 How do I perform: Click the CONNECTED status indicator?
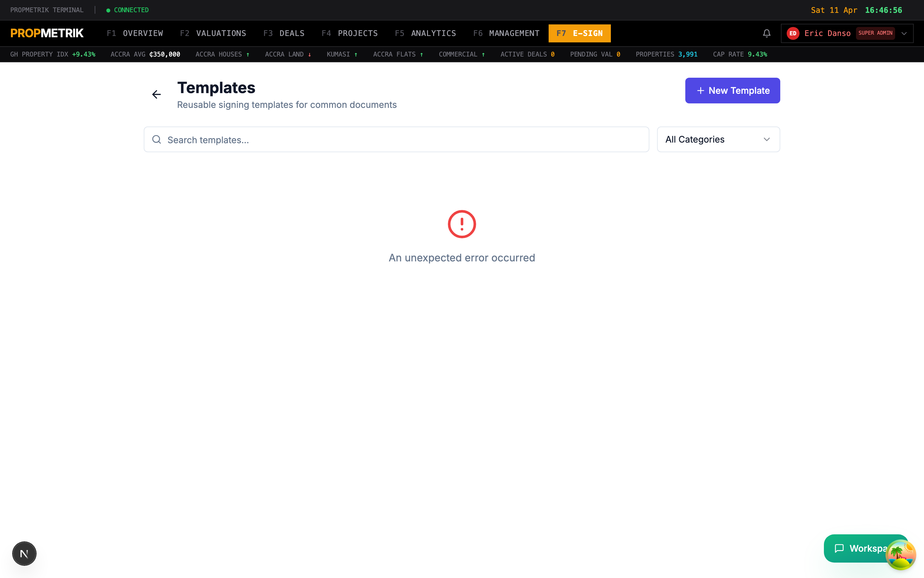[x=127, y=10]
